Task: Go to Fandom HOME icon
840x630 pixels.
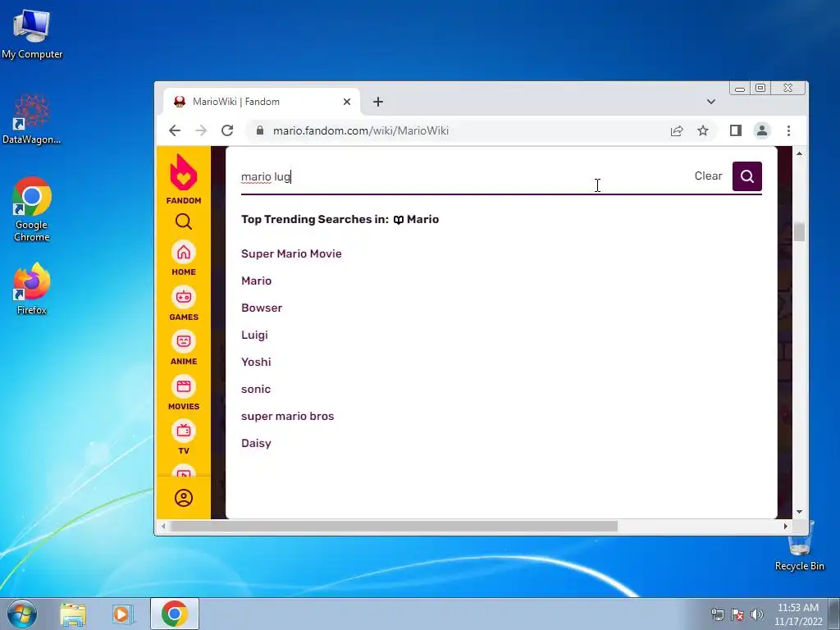Action: pyautogui.click(x=183, y=253)
